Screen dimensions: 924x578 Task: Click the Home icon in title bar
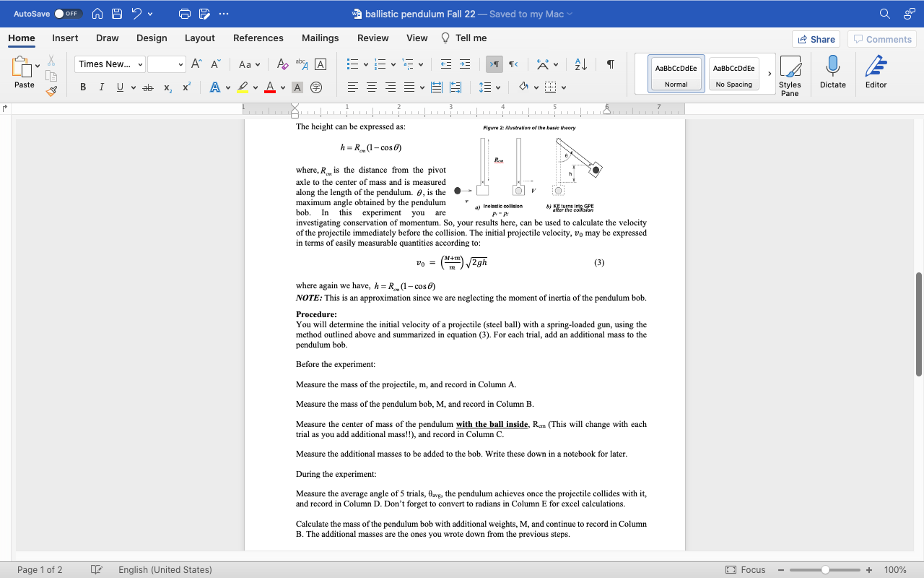(97, 14)
